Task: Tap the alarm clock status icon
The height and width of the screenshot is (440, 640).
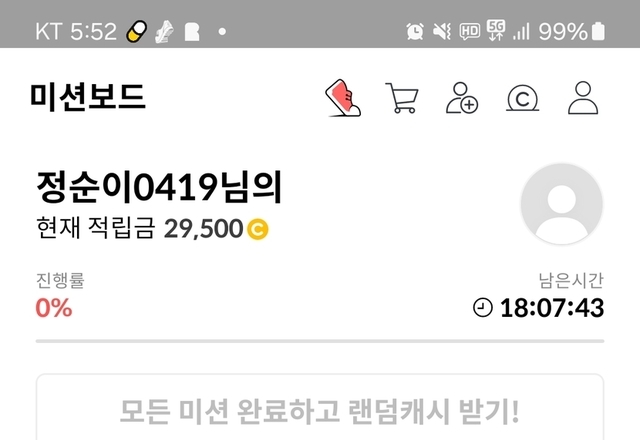Action: [415, 31]
